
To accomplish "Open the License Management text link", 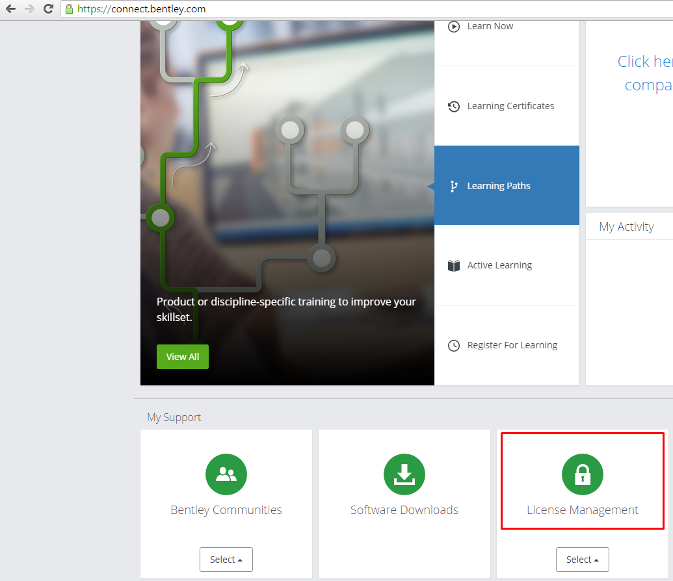I will [x=582, y=510].
